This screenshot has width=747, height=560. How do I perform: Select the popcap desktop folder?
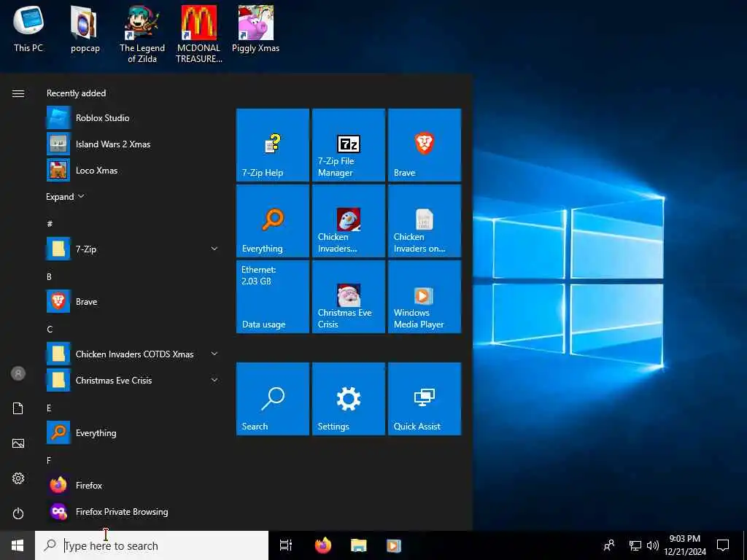(85, 28)
